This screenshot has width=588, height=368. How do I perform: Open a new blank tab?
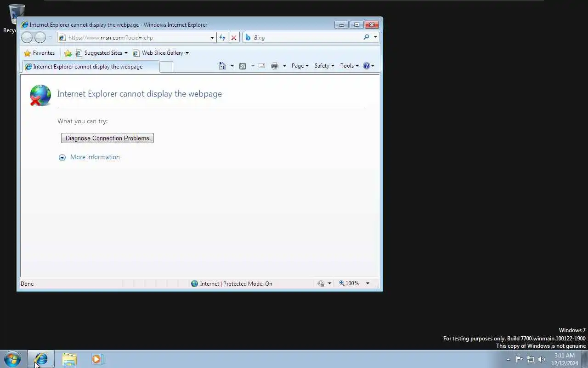pos(166,67)
